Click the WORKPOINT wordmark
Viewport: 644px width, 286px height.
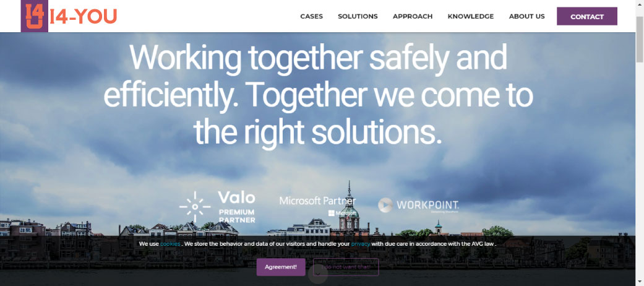coord(427,205)
